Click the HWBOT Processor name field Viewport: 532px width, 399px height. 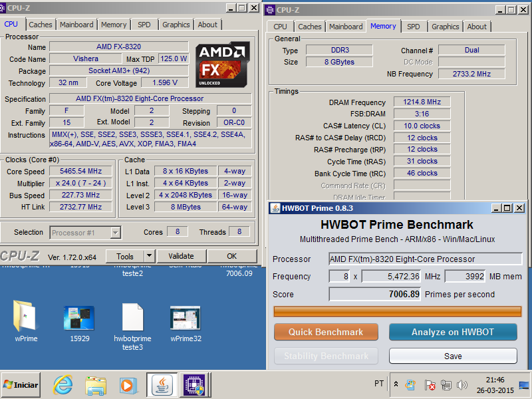(426, 259)
